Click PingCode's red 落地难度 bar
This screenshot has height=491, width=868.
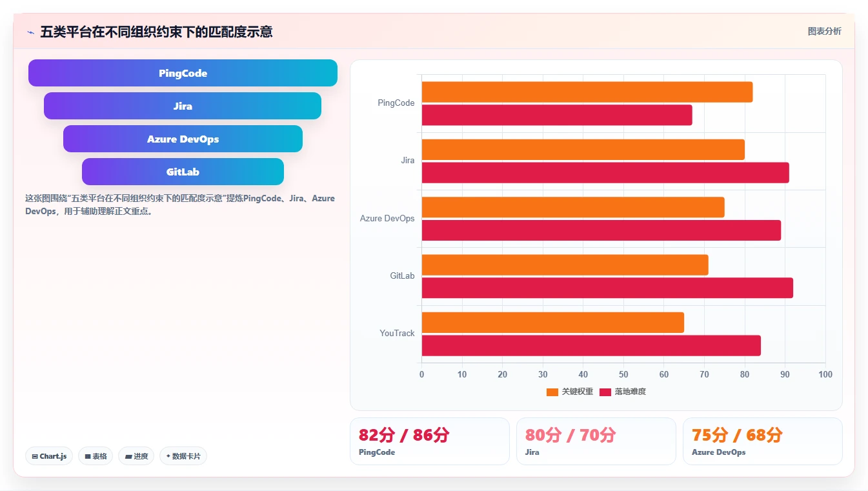click(x=557, y=115)
